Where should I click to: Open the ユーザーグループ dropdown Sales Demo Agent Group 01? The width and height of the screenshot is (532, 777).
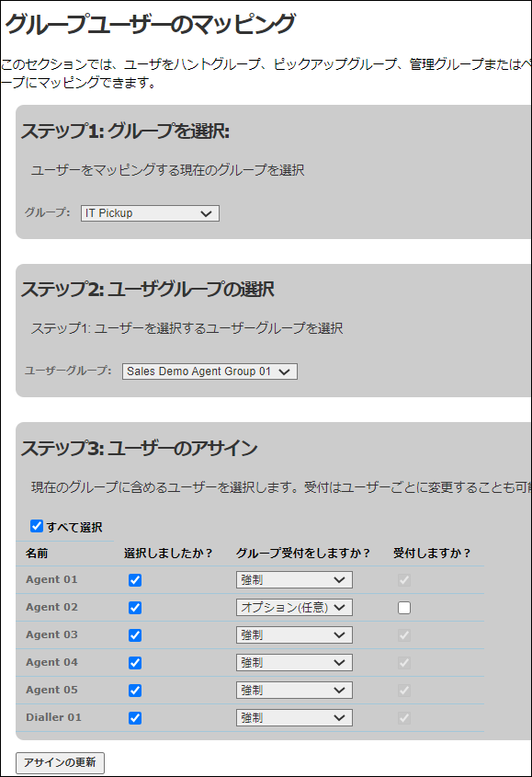(x=209, y=371)
